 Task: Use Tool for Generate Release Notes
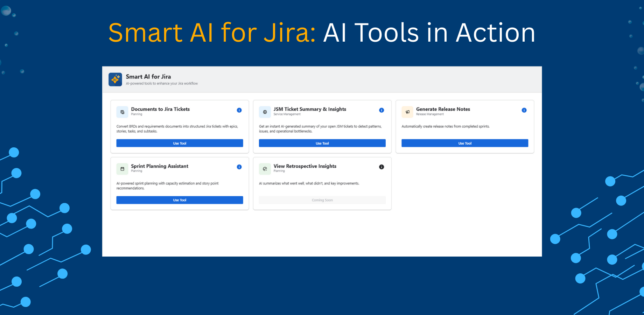point(465,143)
